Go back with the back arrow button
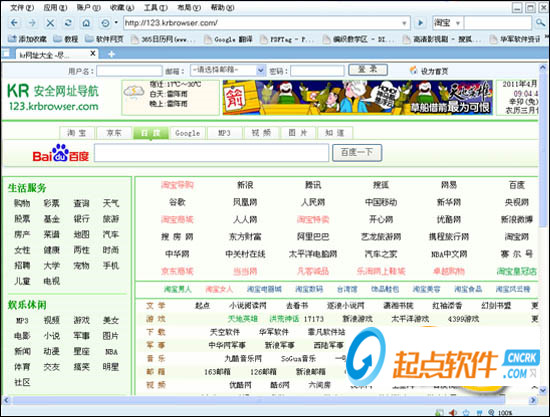Image resolution: width=550 pixels, height=417 pixels. click(x=14, y=23)
